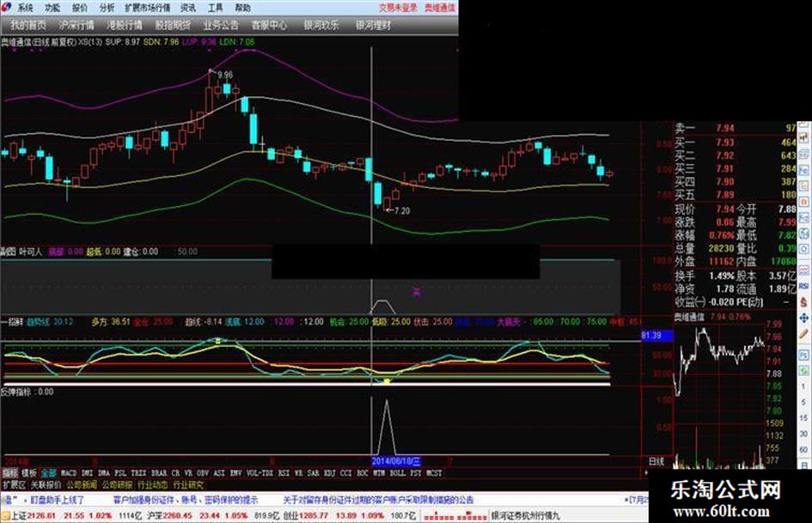
Task: Select the 模板 template tab
Action: coord(29,473)
